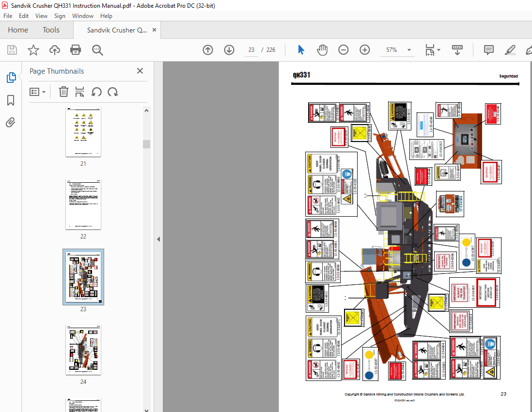Go to the next page with the down arrow
Image resolution: width=532 pixels, height=412 pixels.
(x=229, y=50)
